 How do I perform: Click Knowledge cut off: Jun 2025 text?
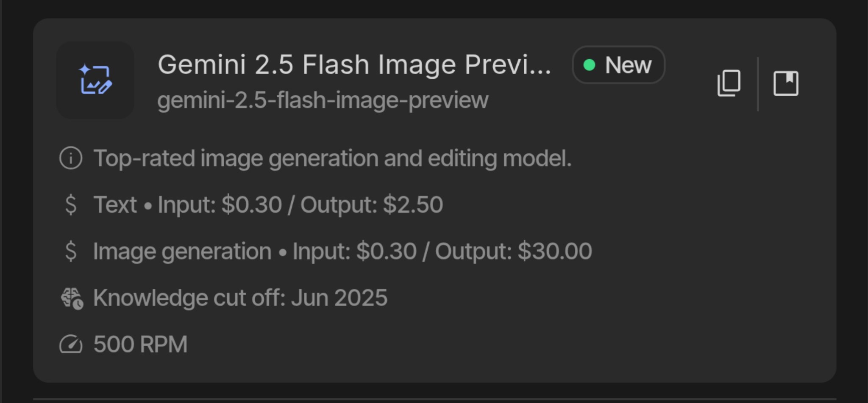tap(240, 298)
